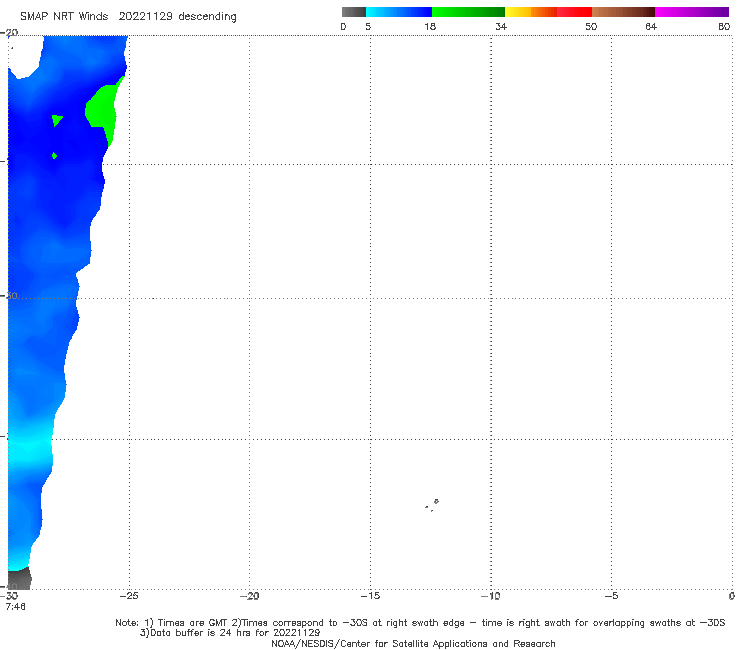740x650 pixels.
Task: Click the dark gray patch at the swath bottom
Action: [19, 578]
